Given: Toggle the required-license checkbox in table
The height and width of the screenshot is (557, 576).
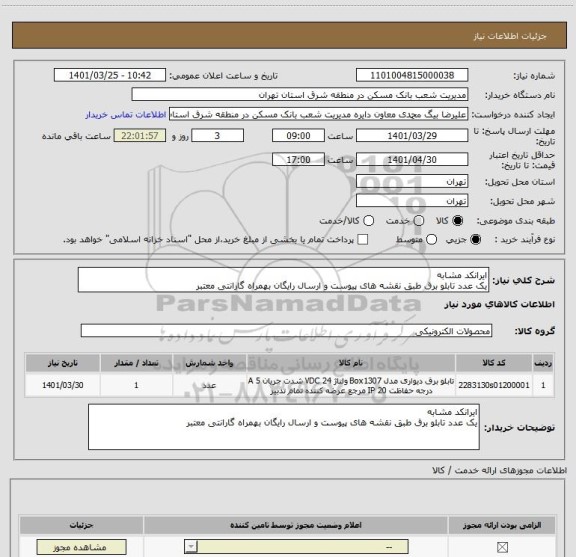Looking at the screenshot, I should coord(502,547).
